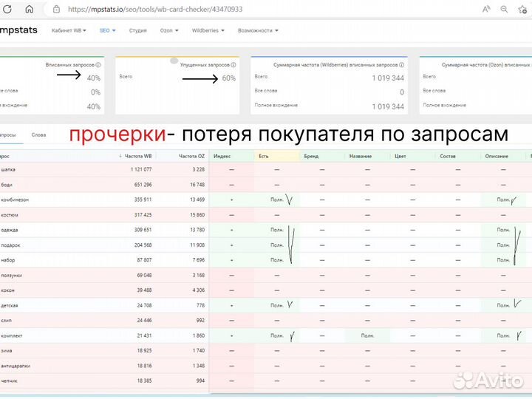This screenshot has width=532, height=399.
Task: Go to browser home page icon
Action: 30,9
